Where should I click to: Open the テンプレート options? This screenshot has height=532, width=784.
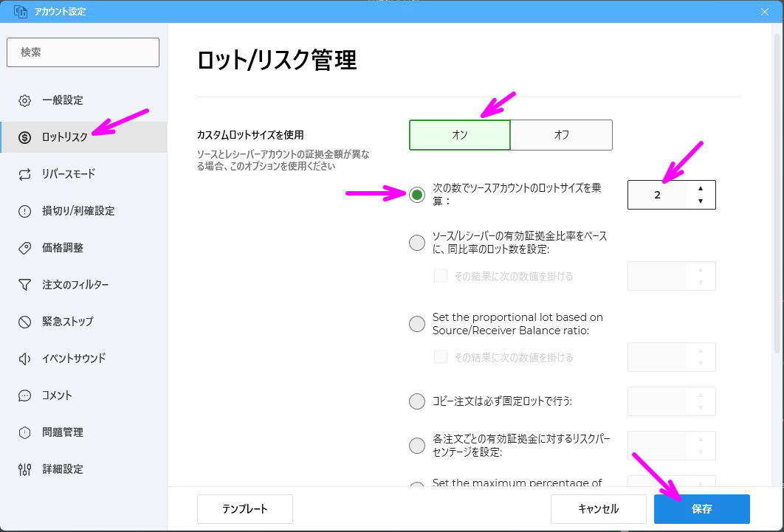click(x=244, y=508)
